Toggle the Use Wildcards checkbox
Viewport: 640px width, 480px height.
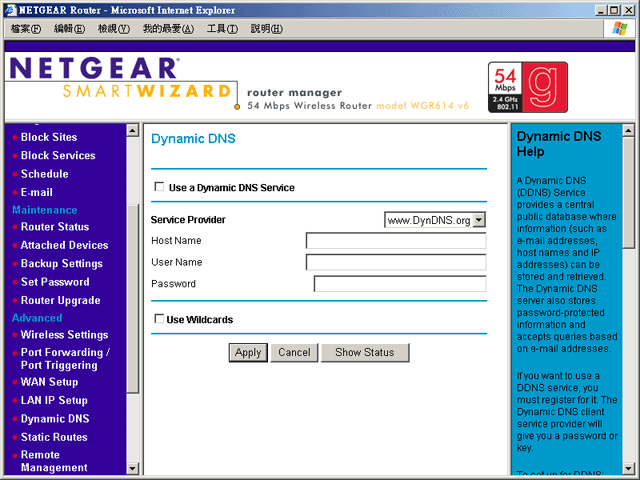pos(159,319)
